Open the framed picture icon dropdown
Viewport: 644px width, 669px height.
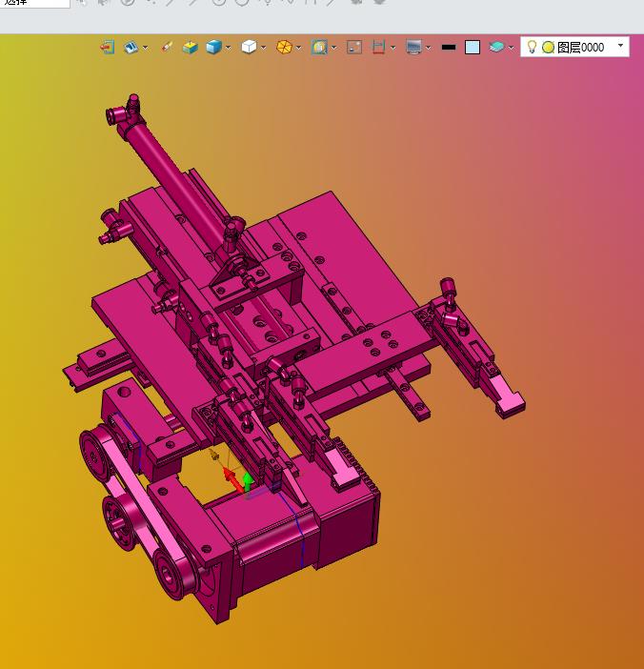(334, 48)
